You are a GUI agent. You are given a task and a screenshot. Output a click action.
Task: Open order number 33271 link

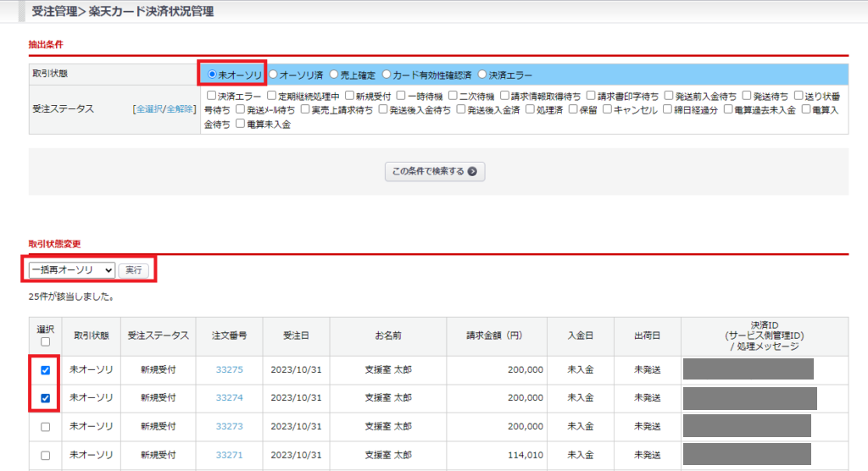click(x=229, y=456)
